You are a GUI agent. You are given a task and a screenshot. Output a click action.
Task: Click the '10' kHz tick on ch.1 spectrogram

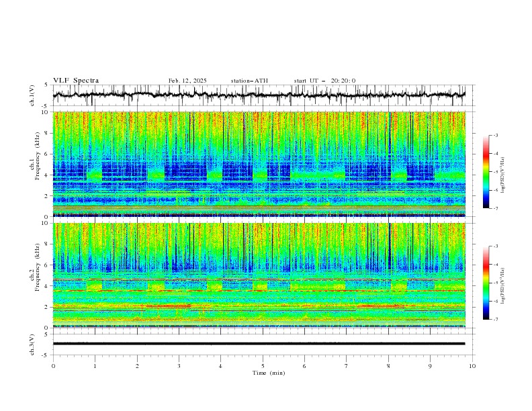[46, 112]
